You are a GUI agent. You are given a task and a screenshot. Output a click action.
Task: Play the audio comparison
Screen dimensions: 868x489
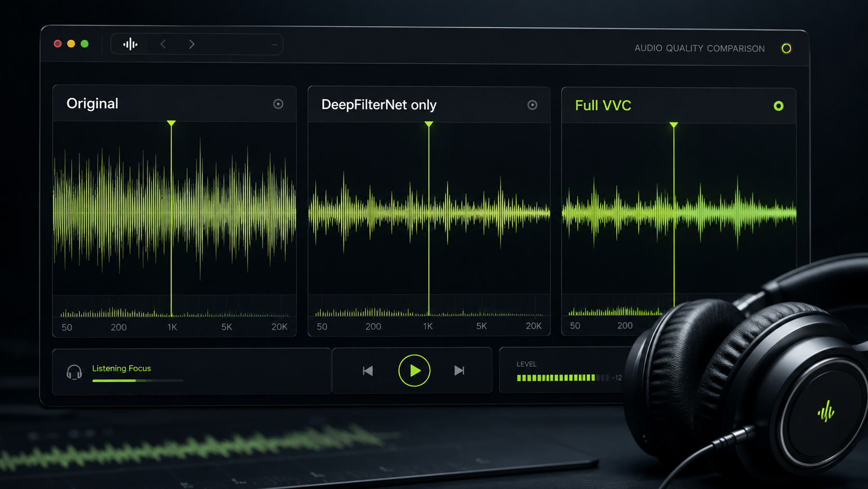click(414, 371)
